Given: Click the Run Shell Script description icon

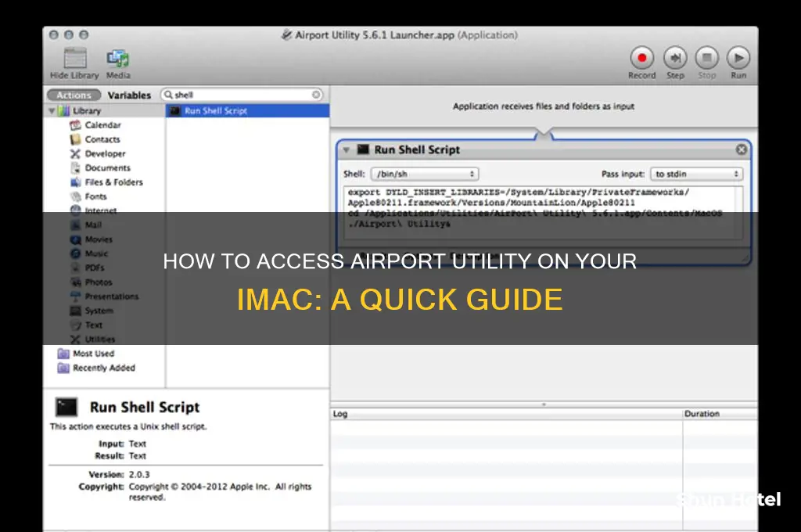Looking at the screenshot, I should [66, 408].
